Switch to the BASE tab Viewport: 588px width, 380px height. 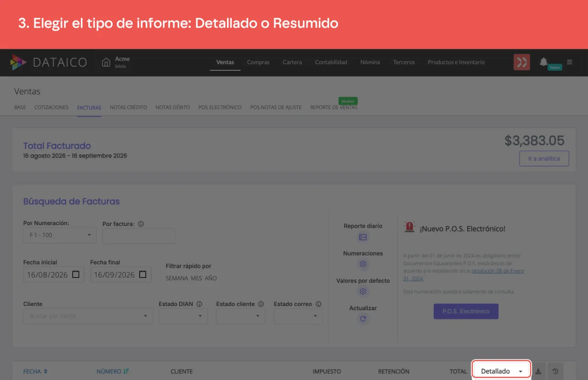[x=20, y=107]
